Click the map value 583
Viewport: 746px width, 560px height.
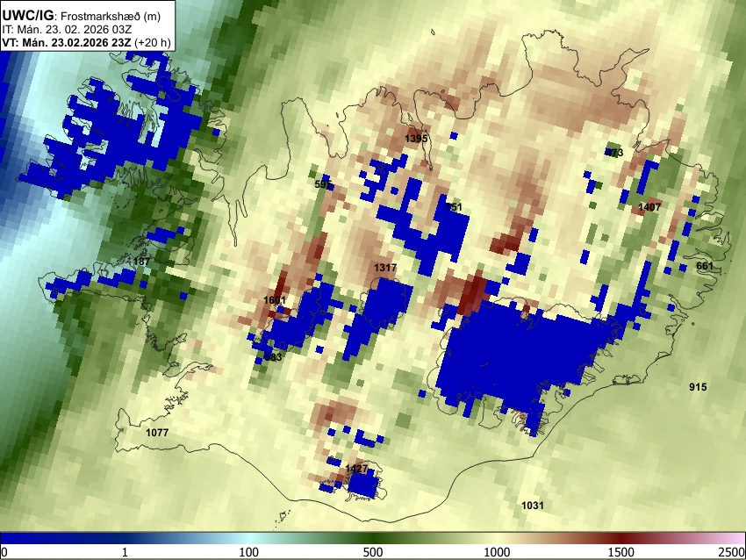coord(273,357)
